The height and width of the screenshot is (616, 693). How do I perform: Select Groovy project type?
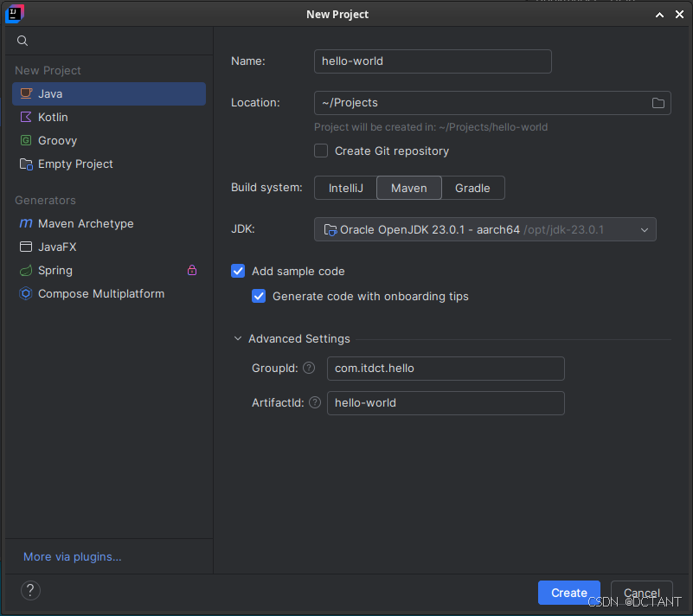pyautogui.click(x=109, y=140)
